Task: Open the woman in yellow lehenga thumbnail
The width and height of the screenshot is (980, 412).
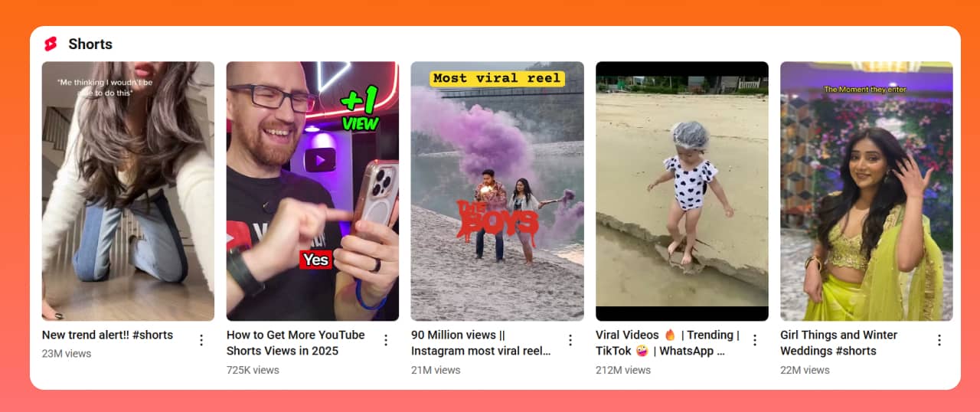Action: coord(867,191)
